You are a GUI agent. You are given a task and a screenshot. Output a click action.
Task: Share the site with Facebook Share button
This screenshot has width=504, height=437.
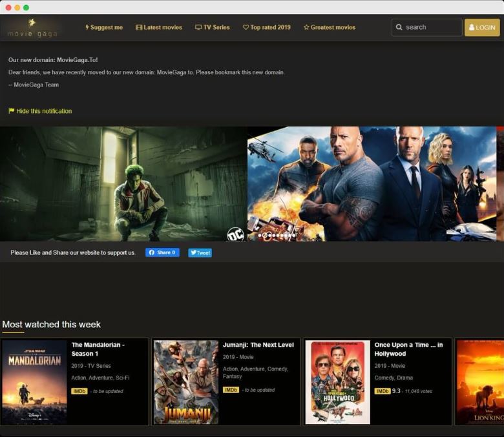[162, 252]
